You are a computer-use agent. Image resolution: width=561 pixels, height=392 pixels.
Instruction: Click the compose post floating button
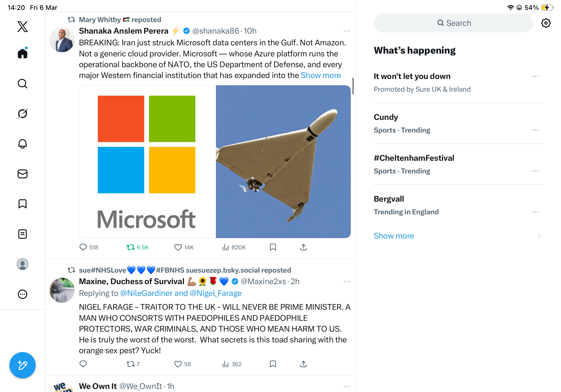(x=23, y=365)
